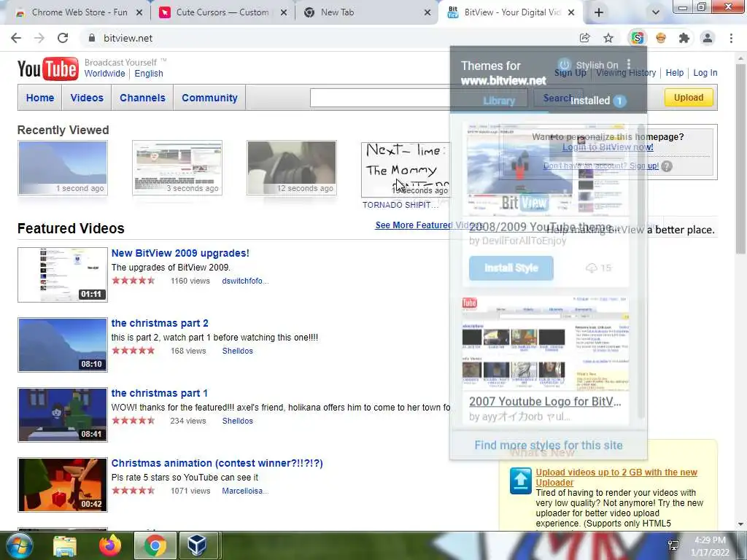Image resolution: width=747 pixels, height=560 pixels.
Task: View site info via lock icon
Action: tap(91, 38)
